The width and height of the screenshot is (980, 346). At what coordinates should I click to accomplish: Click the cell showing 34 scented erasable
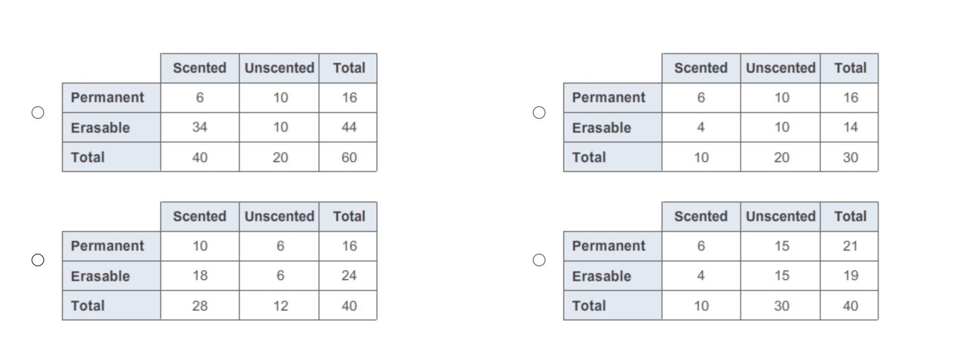(200, 127)
